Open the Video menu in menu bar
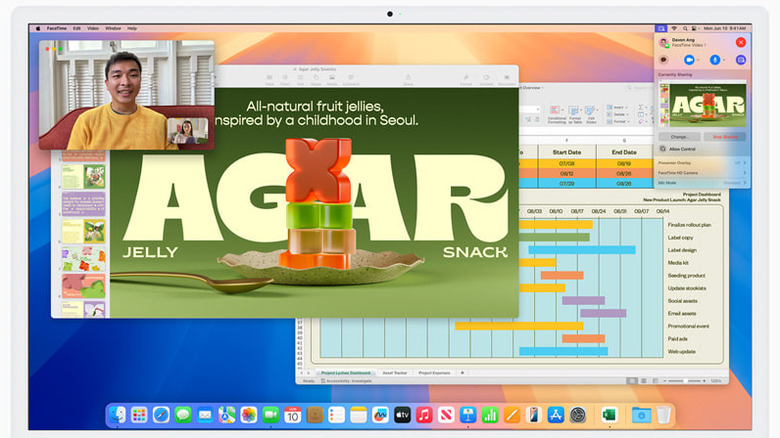This screenshot has width=780, height=438. coord(92,28)
